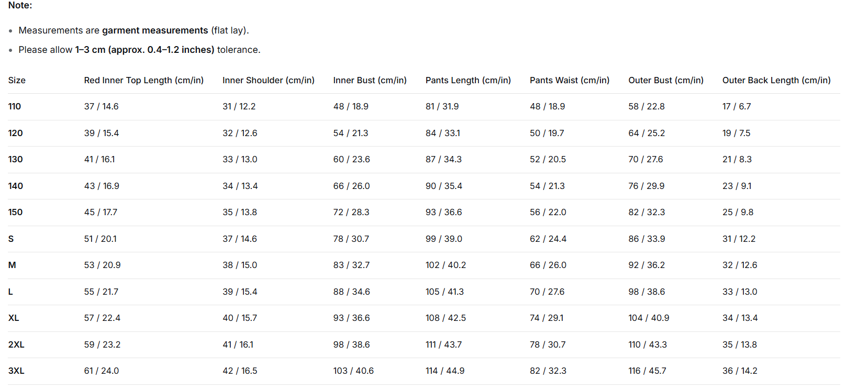
Task: Select the 2XL size row label
Action: (x=16, y=344)
